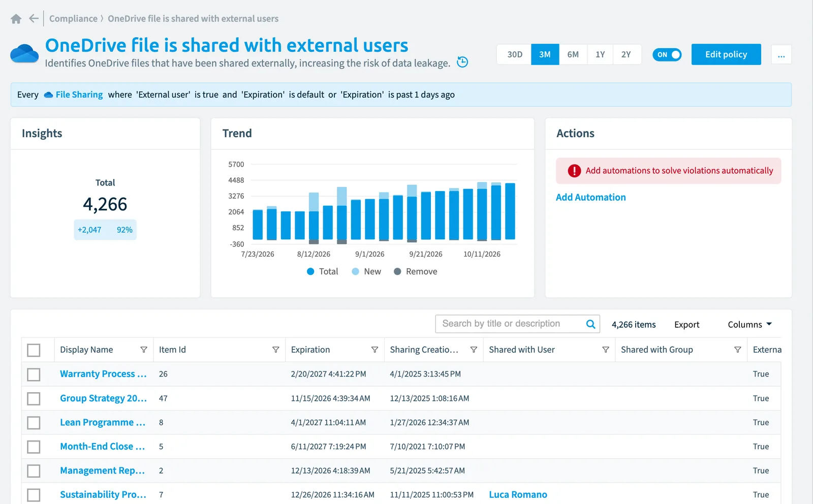The image size is (813, 504).
Task: Click the OneDrive cloud logo
Action: (24, 53)
